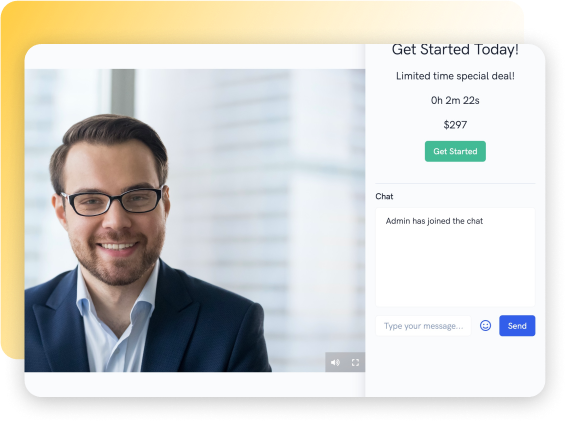Focus the 'Type your message...' field
The image size is (569, 425).
click(423, 326)
